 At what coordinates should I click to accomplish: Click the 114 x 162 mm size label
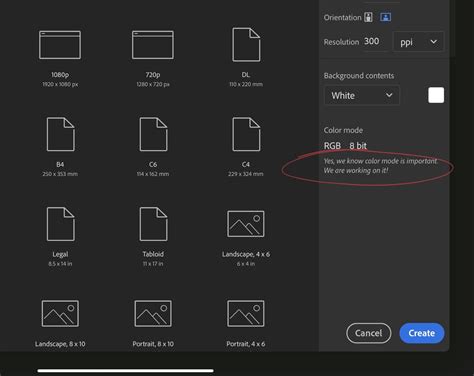coord(153,174)
